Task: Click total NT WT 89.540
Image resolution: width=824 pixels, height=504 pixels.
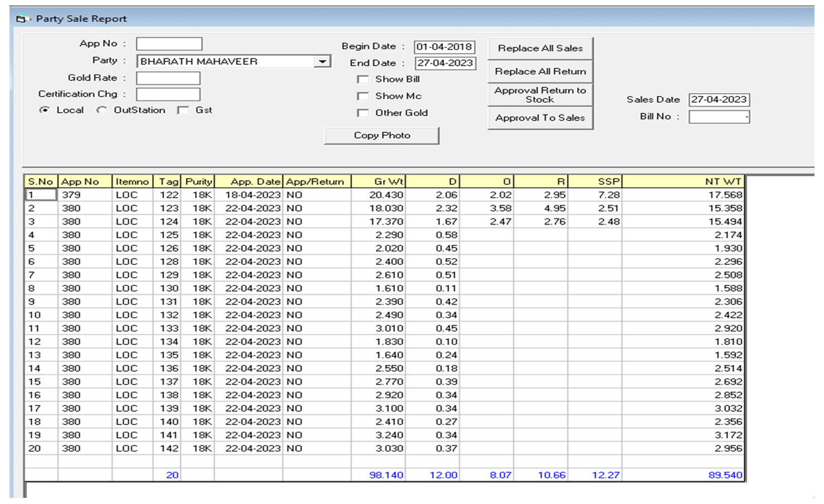Action: point(683,476)
